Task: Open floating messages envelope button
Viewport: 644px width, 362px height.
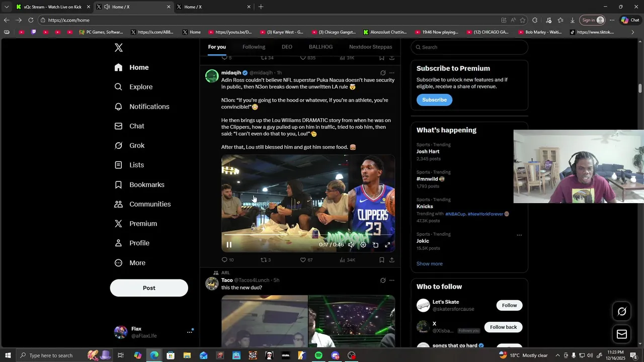Action: [622, 334]
